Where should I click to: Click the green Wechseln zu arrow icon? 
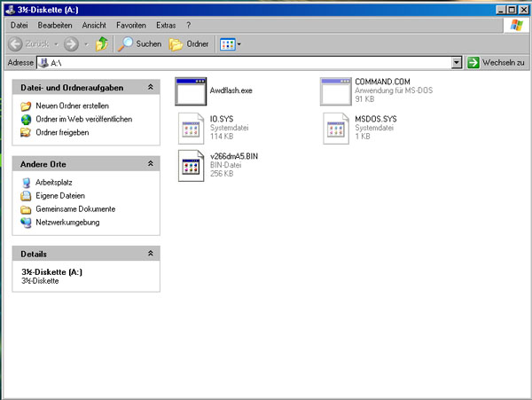[x=473, y=62]
